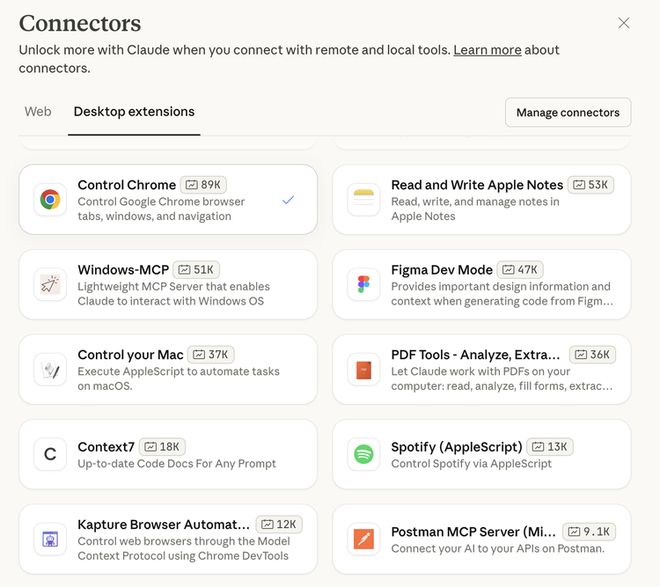
Task: Select the Desktop extensions tab
Action: [x=136, y=111]
